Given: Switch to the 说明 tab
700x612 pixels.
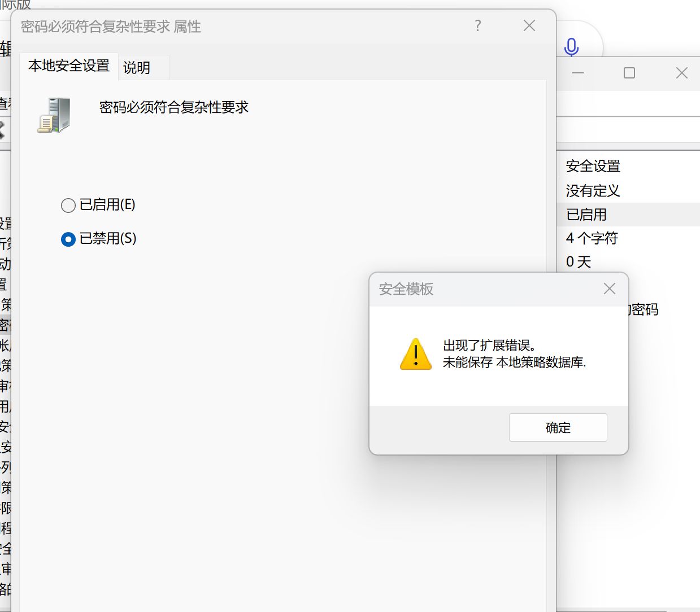Looking at the screenshot, I should [136, 67].
